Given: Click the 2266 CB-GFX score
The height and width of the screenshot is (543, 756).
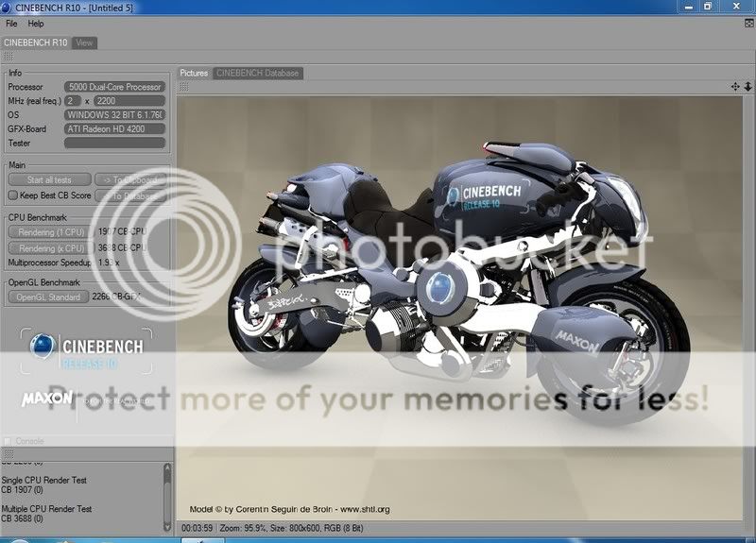Looking at the screenshot, I should (116, 297).
